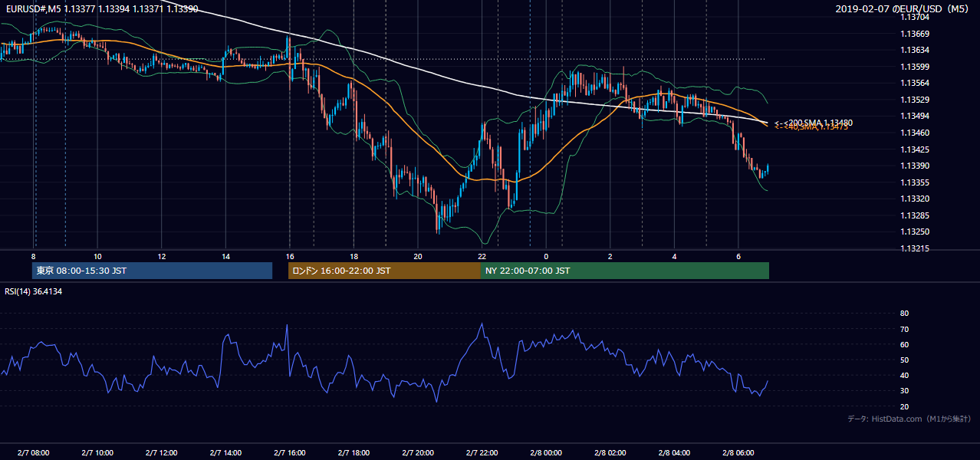
Task: Click price axis value 1.13425
Action: click(x=915, y=149)
